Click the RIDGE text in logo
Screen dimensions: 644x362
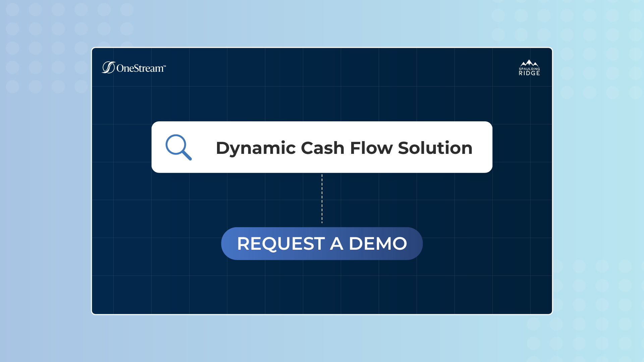pos(529,73)
